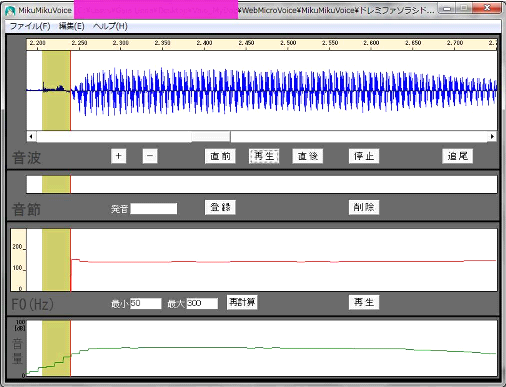This screenshot has height=387, width=506.
Task: Click the right arrow of waveform scrollbar
Action: (x=492, y=136)
